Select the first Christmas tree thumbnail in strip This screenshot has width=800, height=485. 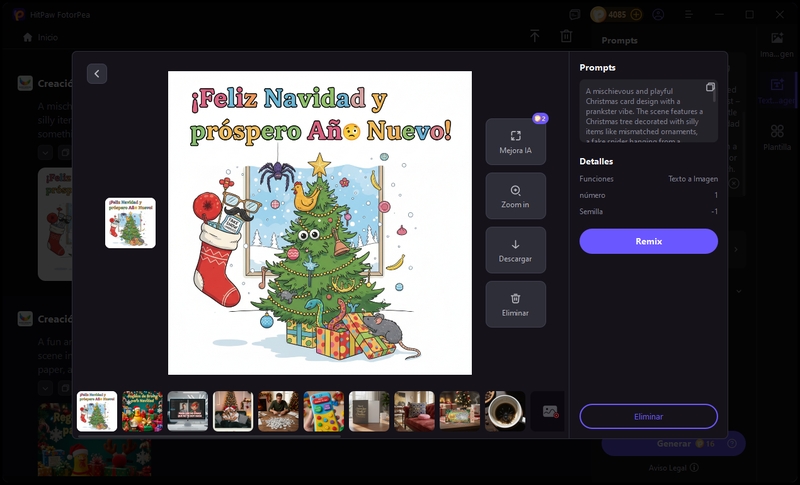(x=97, y=411)
